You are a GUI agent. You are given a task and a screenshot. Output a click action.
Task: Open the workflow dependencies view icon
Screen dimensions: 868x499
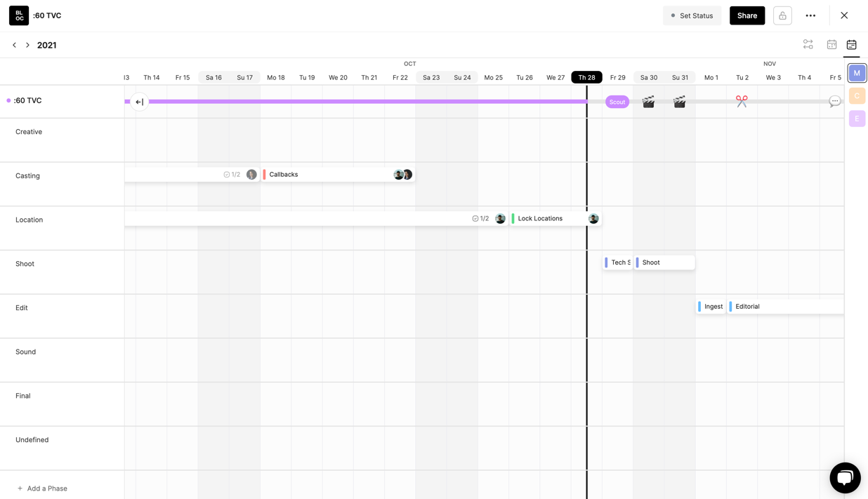pyautogui.click(x=808, y=45)
